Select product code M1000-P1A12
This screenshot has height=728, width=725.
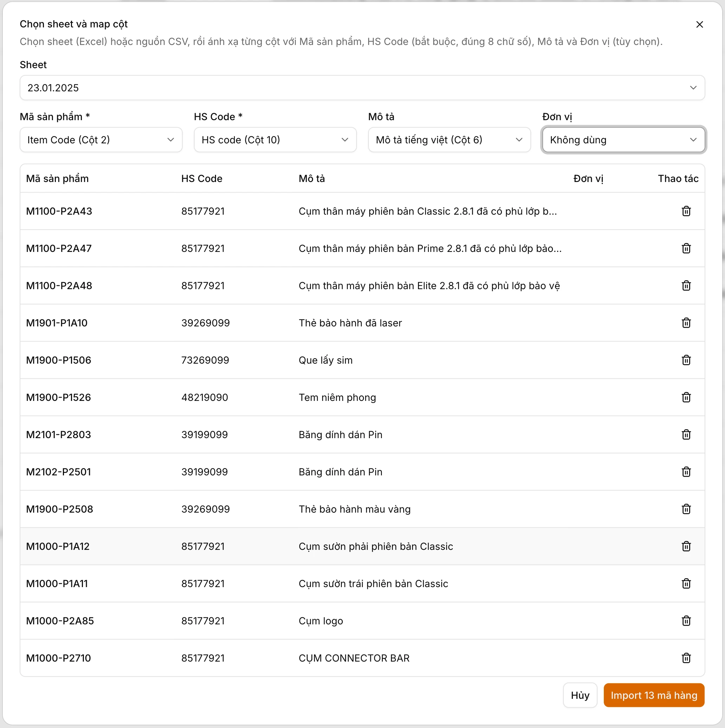point(58,546)
